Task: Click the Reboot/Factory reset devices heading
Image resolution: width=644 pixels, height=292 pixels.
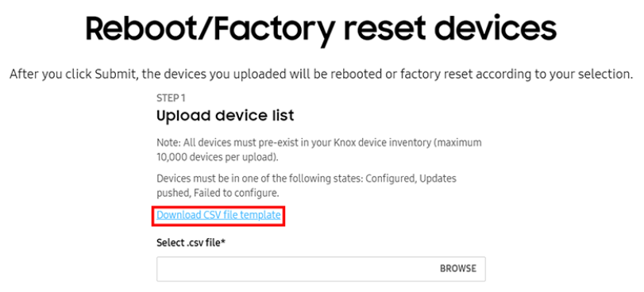Action: 321,28
